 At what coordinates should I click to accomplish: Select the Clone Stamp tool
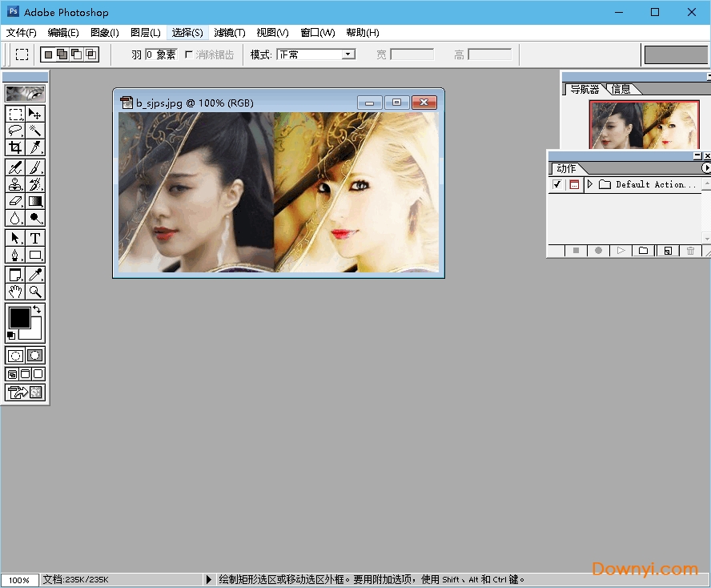pos(14,183)
